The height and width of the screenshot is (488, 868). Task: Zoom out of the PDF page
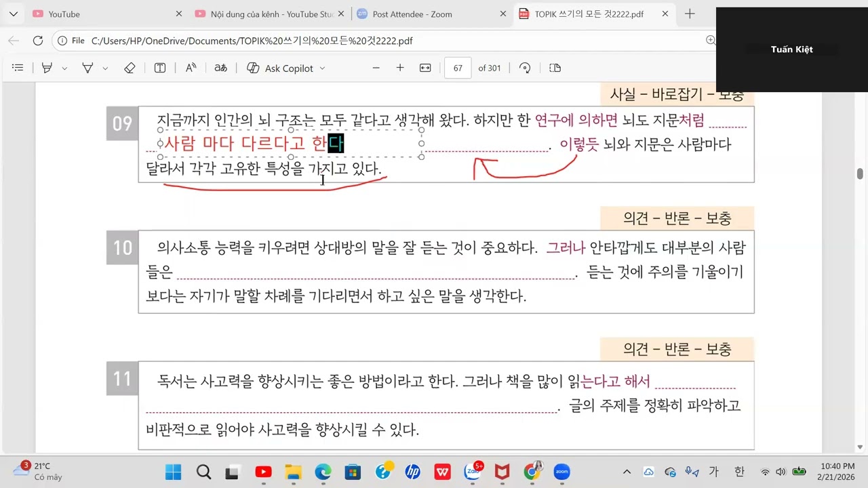coord(376,68)
